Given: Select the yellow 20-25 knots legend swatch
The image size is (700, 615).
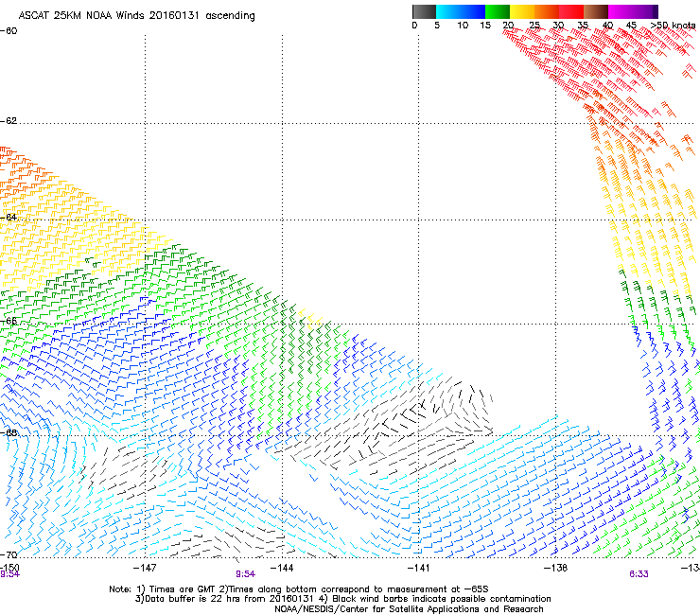Looking at the screenshot, I should coord(522,11).
